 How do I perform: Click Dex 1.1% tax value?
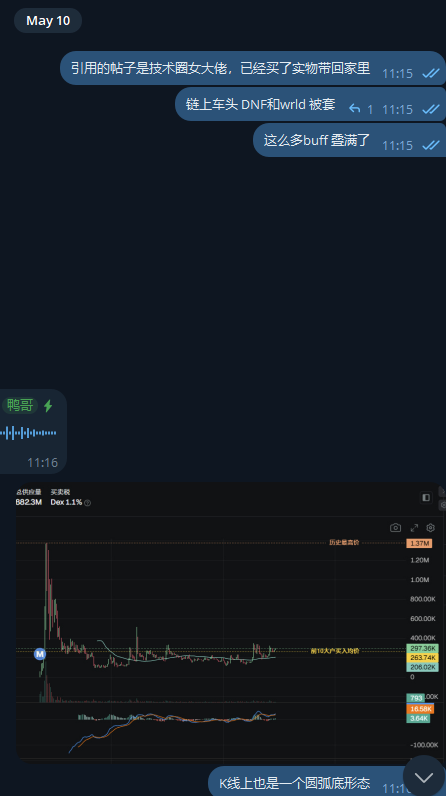click(66, 502)
